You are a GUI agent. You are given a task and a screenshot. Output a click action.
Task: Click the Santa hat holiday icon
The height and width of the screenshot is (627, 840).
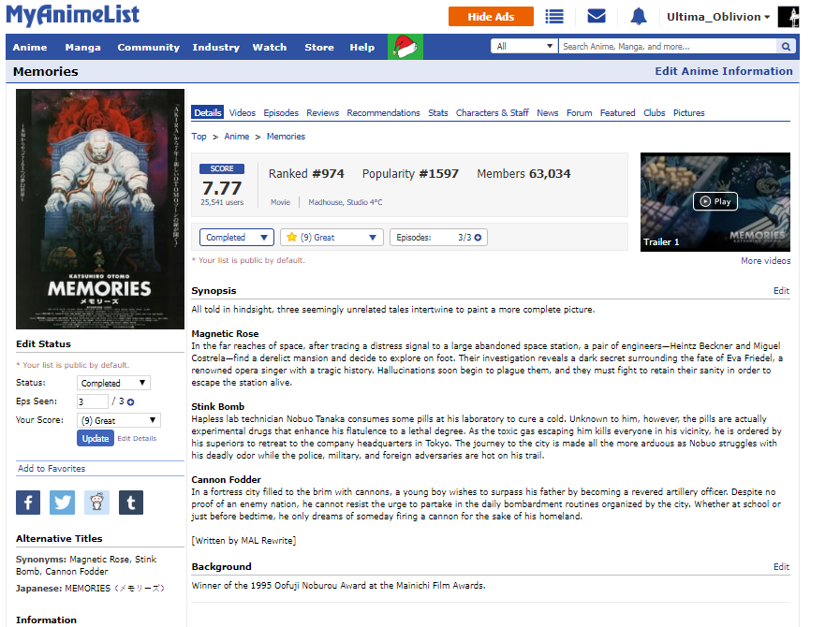(405, 47)
